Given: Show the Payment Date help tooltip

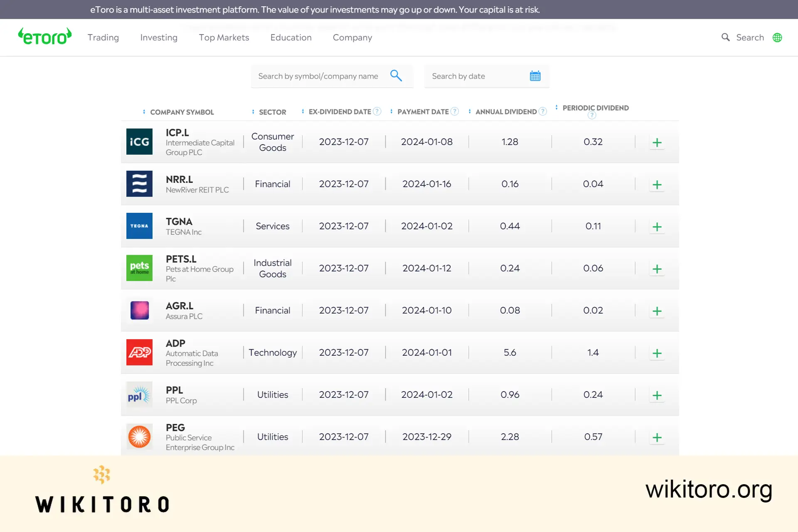Looking at the screenshot, I should (x=454, y=111).
